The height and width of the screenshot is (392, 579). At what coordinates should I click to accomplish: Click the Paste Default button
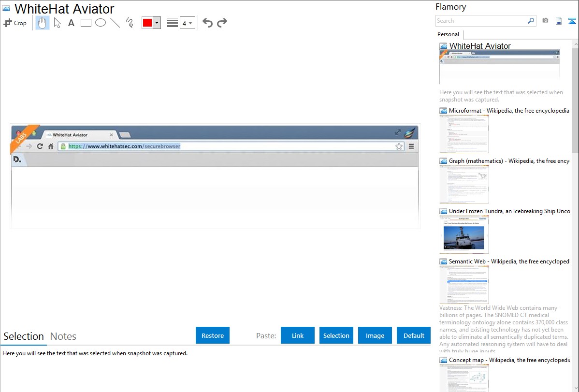point(414,335)
